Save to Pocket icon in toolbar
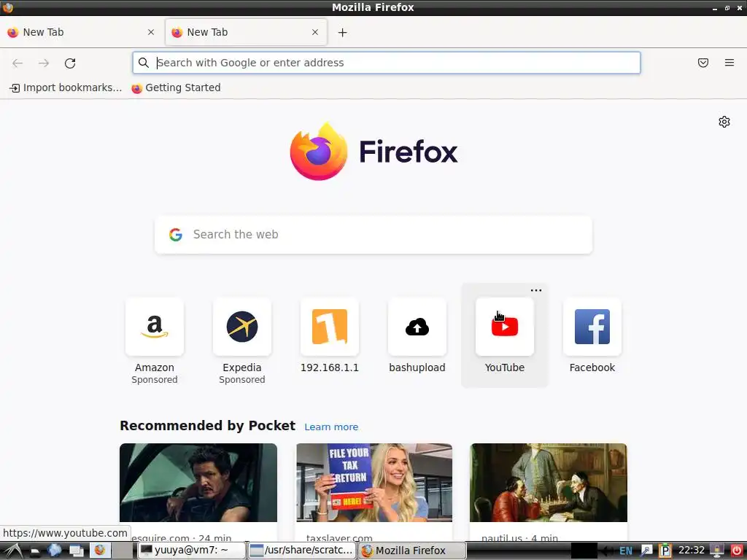 point(703,63)
